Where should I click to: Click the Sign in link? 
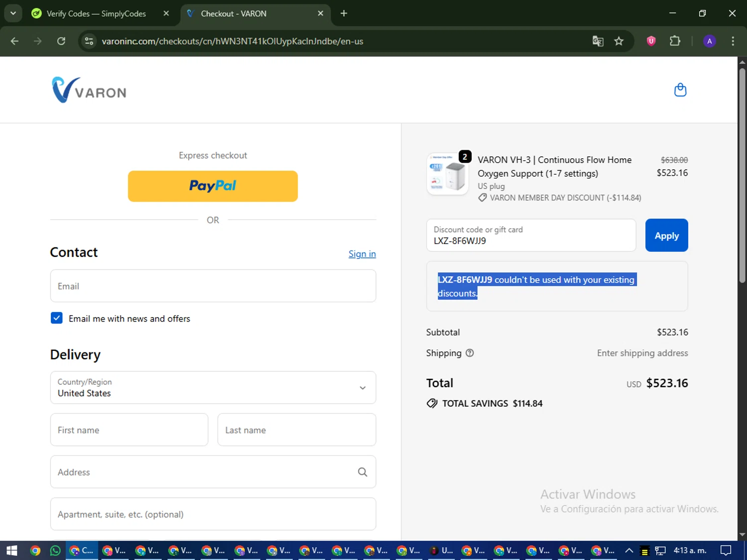[362, 254]
